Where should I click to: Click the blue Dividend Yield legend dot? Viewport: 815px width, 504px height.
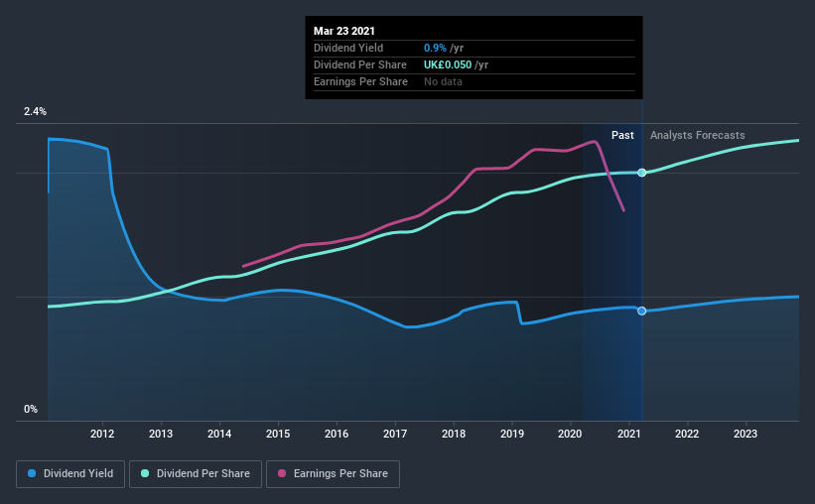[32, 473]
